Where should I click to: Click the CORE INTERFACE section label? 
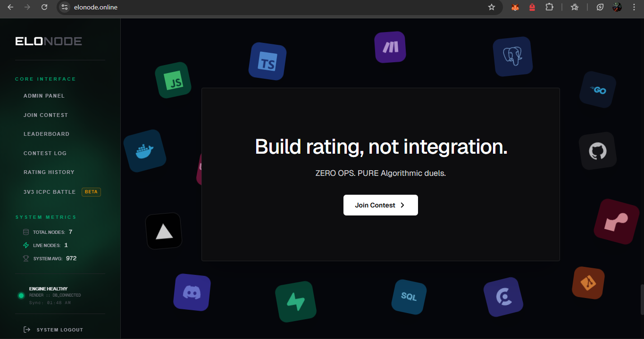45,79
